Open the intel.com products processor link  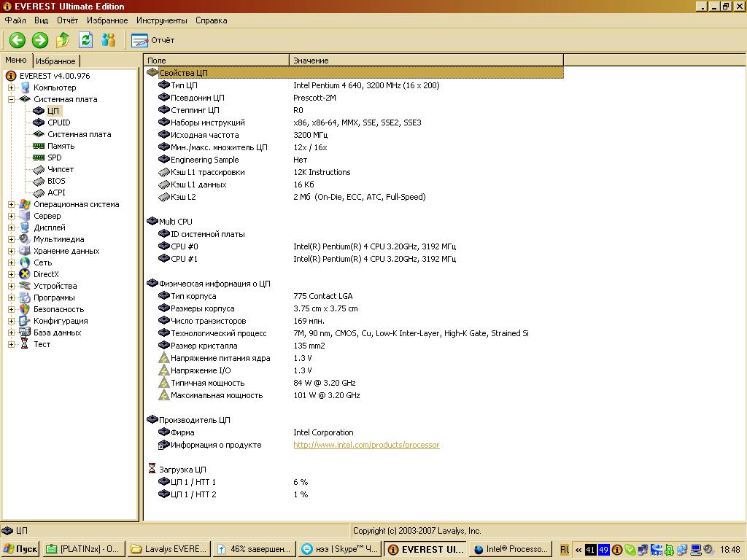(x=366, y=445)
